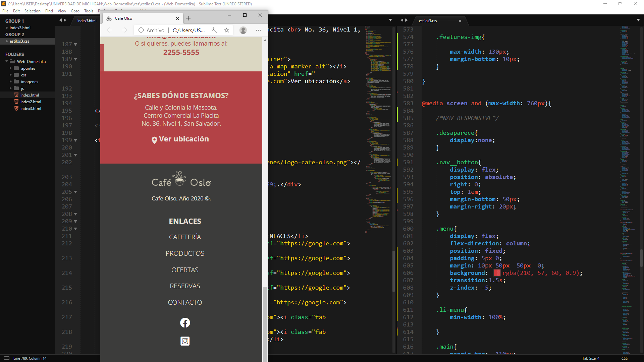Click the CAFETERÍA footer link

pos(185,237)
